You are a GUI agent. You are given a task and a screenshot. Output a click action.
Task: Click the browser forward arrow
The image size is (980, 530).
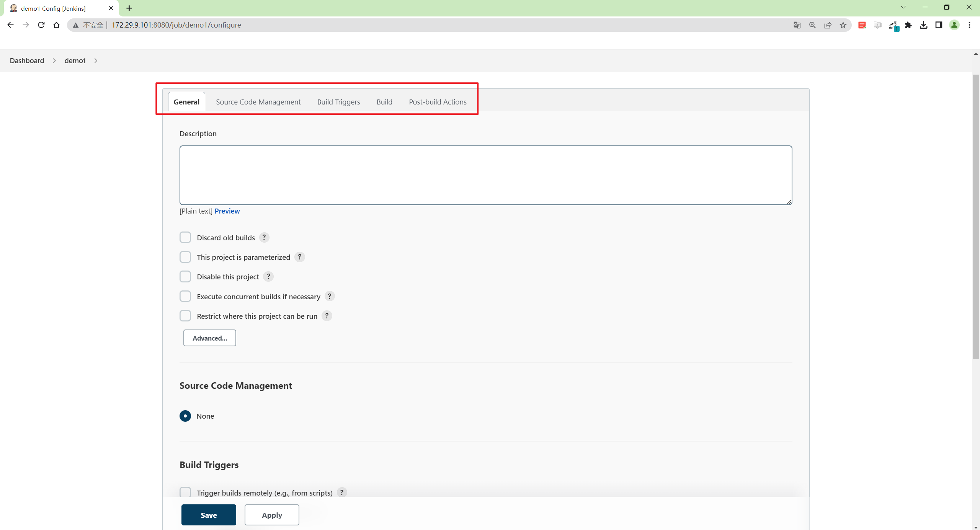(26, 25)
